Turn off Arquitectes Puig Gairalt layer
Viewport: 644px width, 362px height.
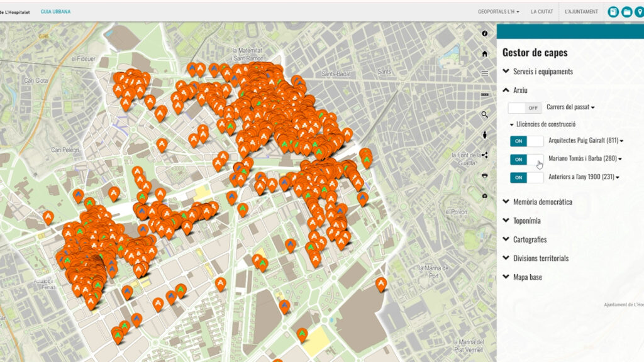click(x=526, y=141)
